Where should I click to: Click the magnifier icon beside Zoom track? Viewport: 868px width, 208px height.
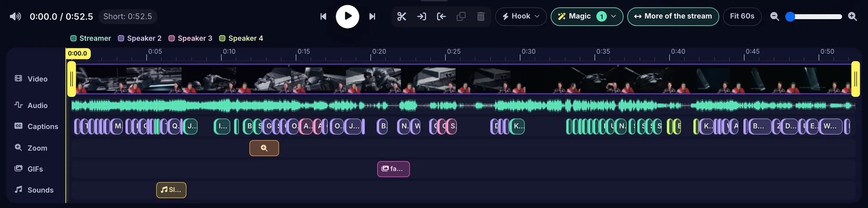pos(18,148)
